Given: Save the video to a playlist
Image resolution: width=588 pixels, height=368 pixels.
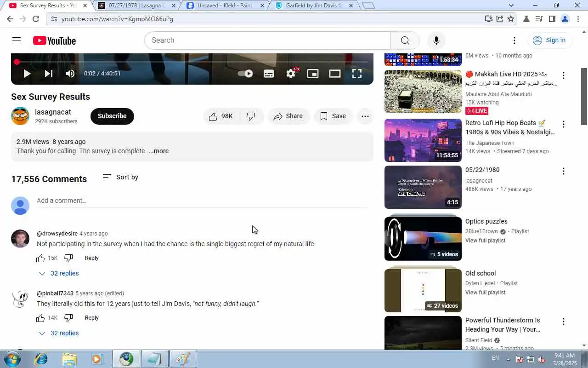Looking at the screenshot, I should [333, 116].
